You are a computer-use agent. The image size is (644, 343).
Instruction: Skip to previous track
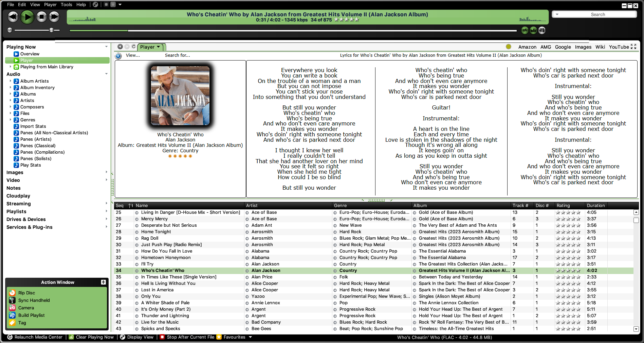click(x=13, y=17)
